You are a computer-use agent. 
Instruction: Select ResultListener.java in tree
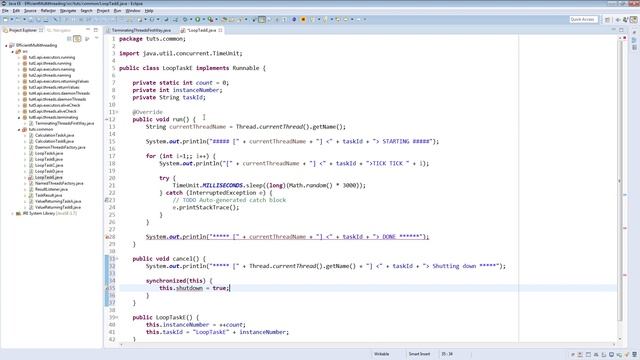pos(51,189)
